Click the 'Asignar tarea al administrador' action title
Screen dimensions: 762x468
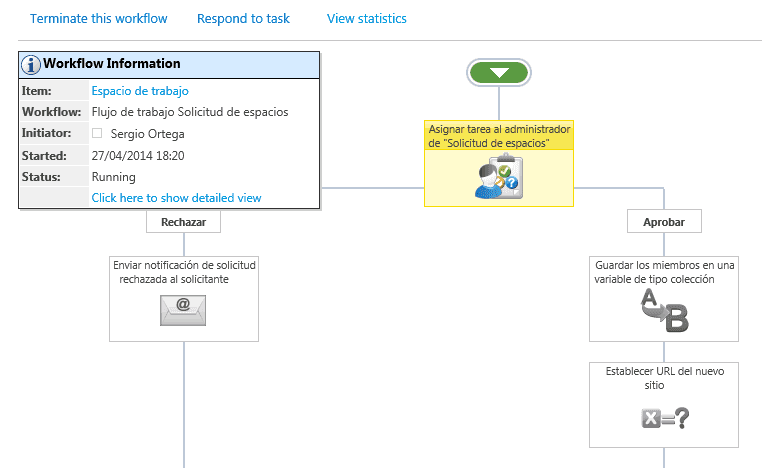tap(499, 136)
